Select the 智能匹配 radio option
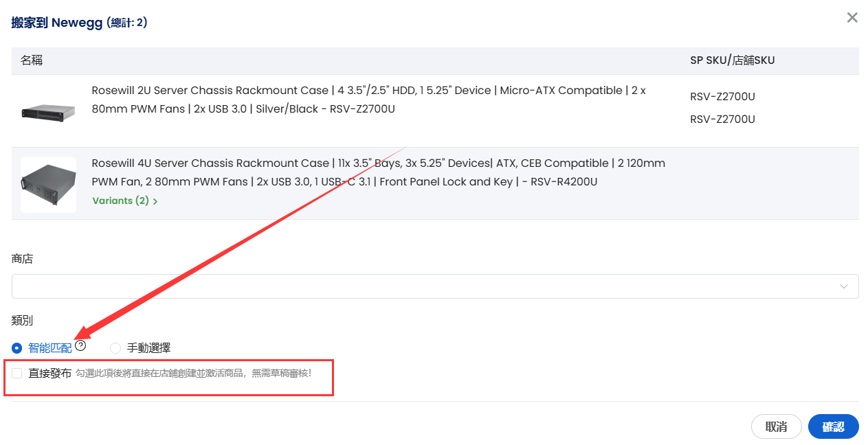 [17, 348]
